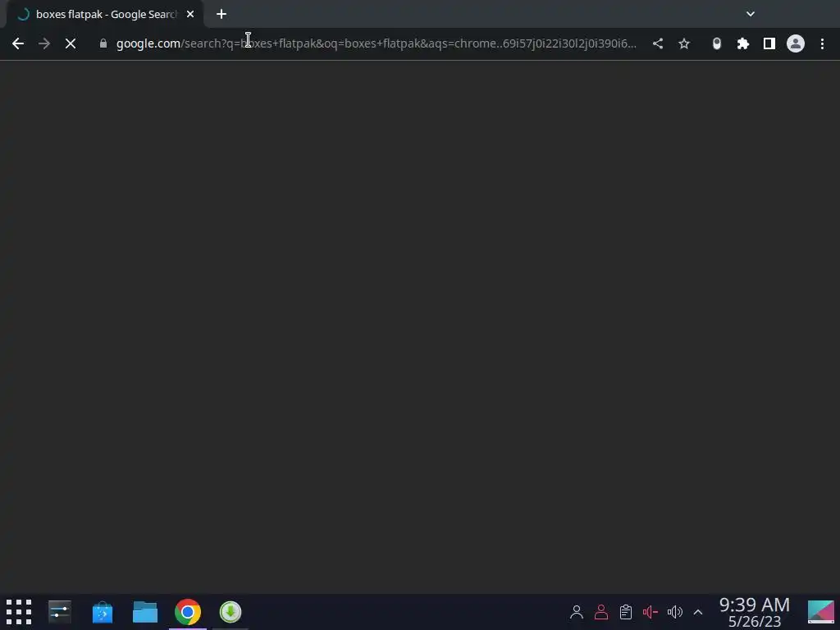Share this page
The width and height of the screenshot is (840, 630).
[x=658, y=43]
